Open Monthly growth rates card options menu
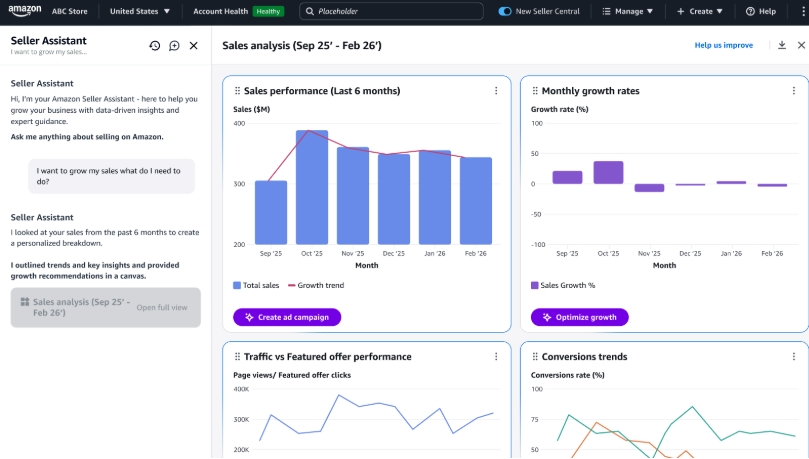 pos(794,91)
